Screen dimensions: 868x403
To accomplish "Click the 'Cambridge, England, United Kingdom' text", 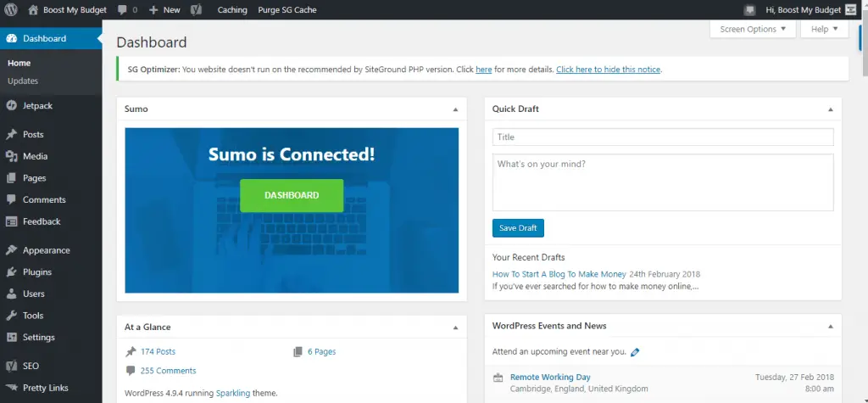I will click(579, 389).
